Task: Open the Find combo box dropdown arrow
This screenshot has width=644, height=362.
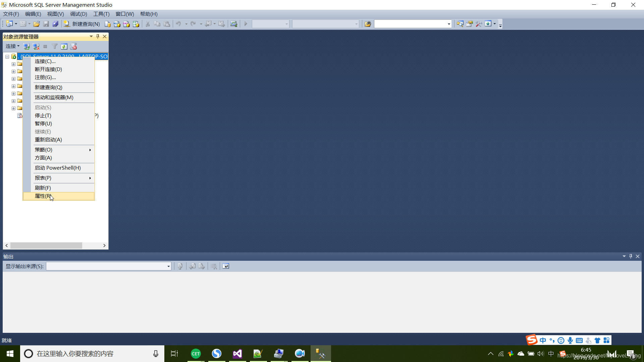Action: [x=449, y=24]
